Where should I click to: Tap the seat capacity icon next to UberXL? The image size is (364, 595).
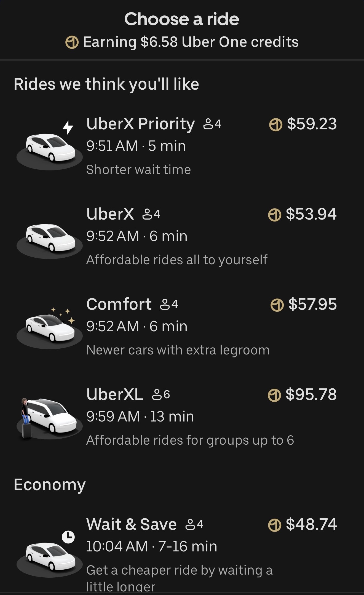coord(157,395)
